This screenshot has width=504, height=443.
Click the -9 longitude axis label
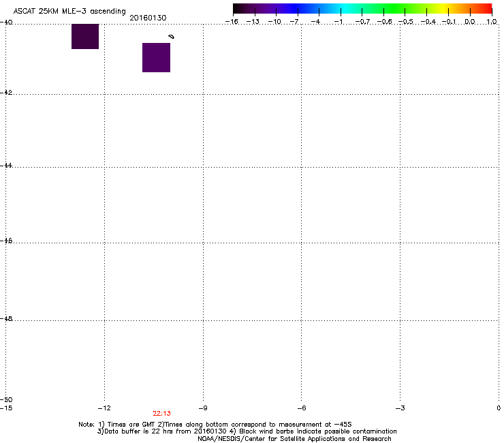203,408
